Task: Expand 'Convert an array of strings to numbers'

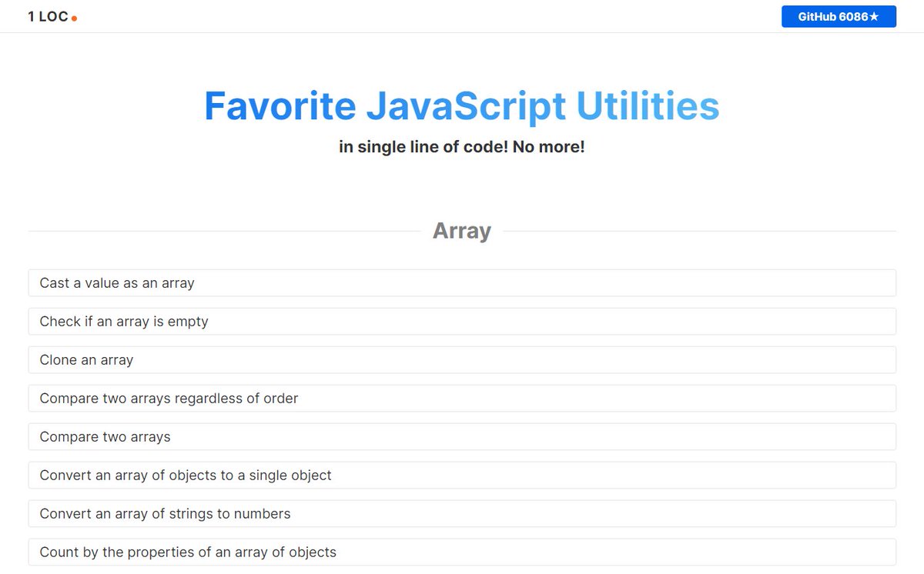Action: click(x=462, y=513)
